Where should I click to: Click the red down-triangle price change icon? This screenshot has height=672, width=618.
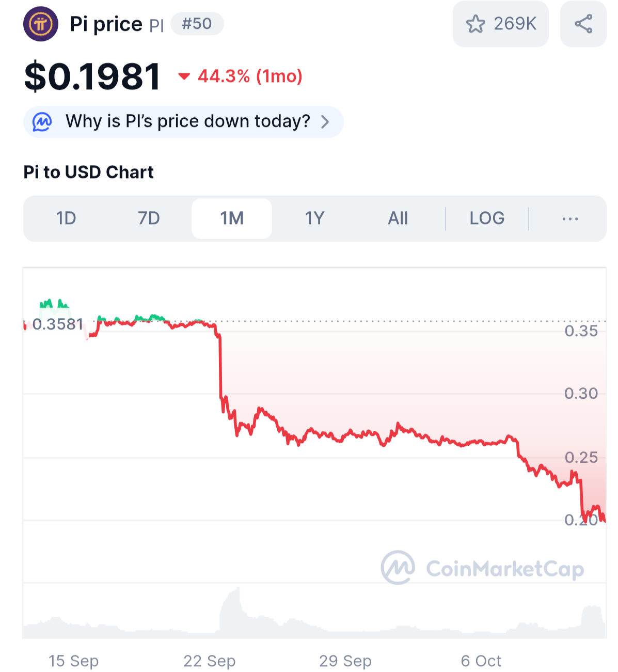tap(184, 77)
